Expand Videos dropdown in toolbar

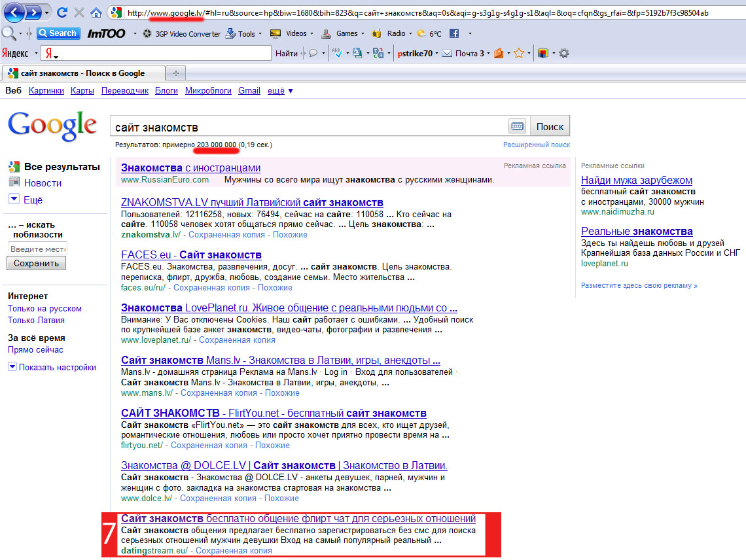(311, 34)
